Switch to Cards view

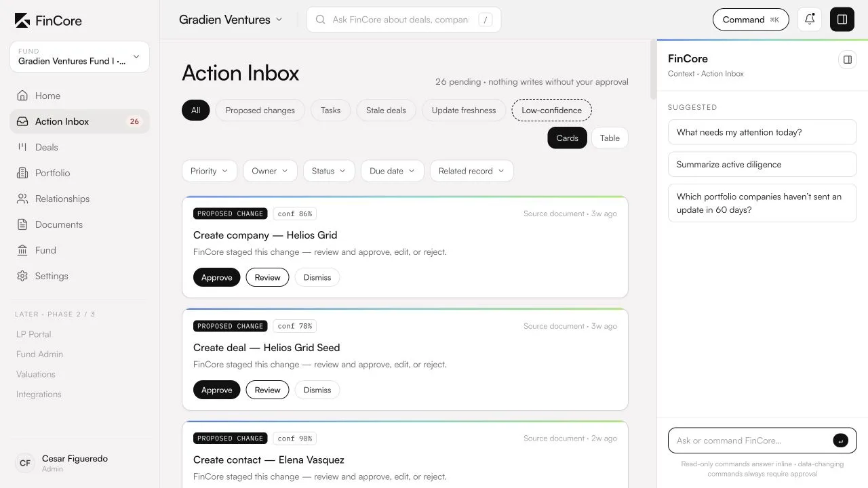coord(568,138)
